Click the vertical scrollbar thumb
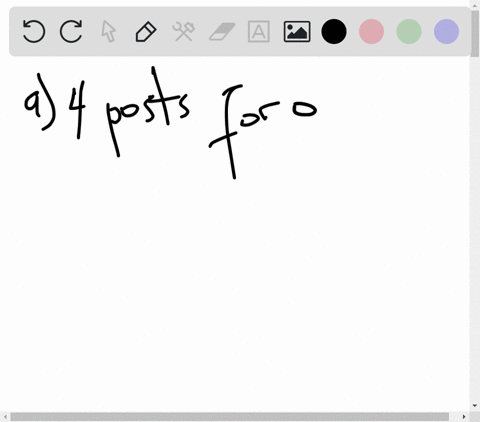Viewport: 480px width, 422px height. point(475,33)
